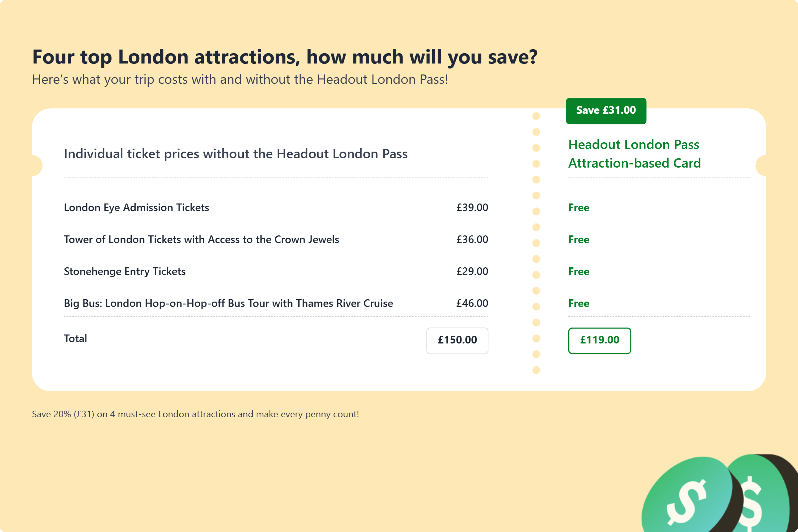
Task: Select Big Bus Hop-on-Hop-off Bus Tour item
Action: 228,303
